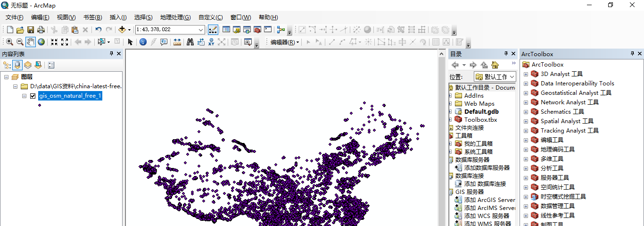Screen dimensions: 644x226
Task: Select the gis_osm_natural_free_1 layer name
Action: click(x=70, y=96)
